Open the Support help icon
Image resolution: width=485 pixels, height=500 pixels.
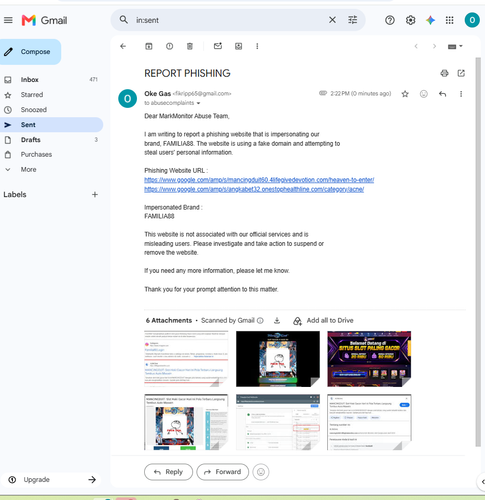pos(390,20)
